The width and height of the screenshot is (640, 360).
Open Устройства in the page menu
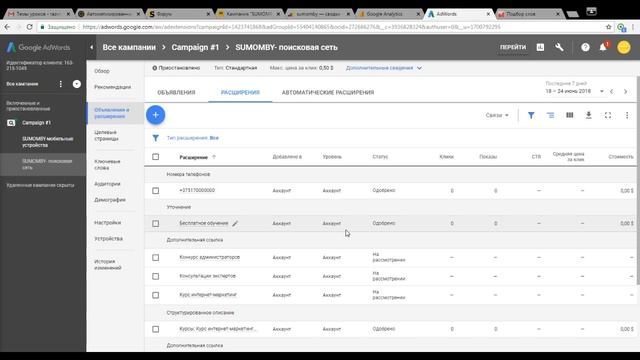pyautogui.click(x=109, y=239)
